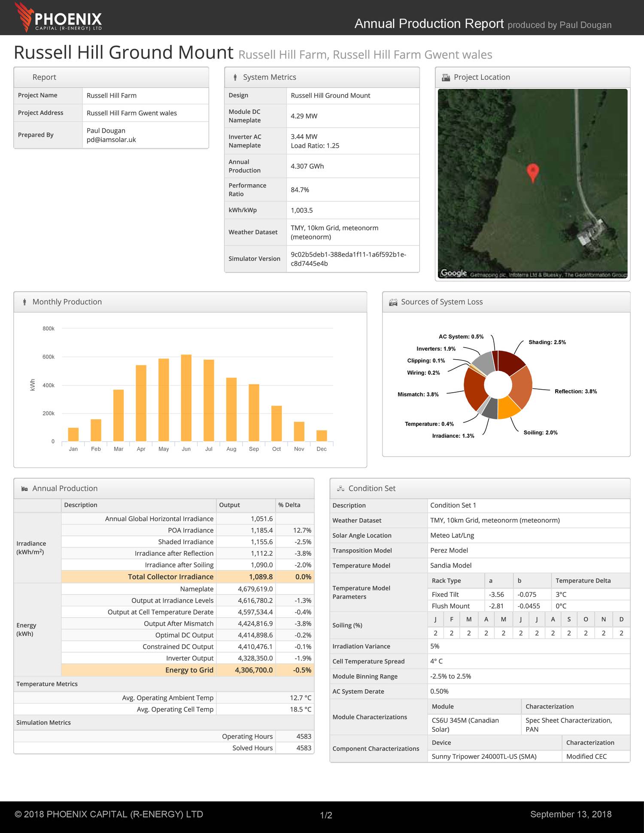Click the Google logo on the map

tap(453, 273)
